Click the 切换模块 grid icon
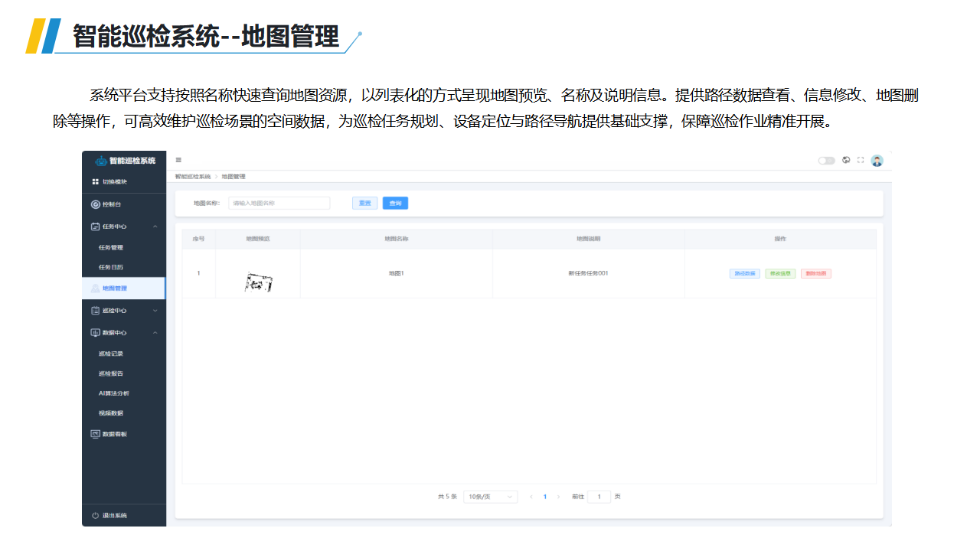The image size is (980, 551). click(x=96, y=181)
